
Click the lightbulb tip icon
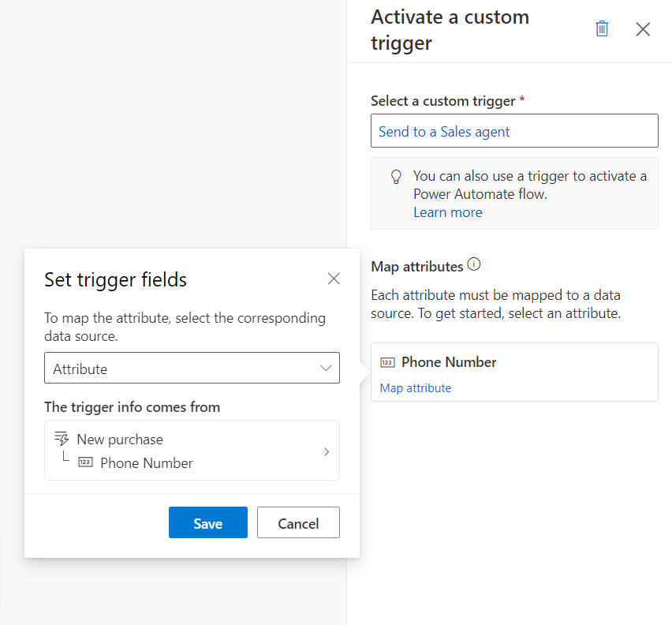pos(397,177)
